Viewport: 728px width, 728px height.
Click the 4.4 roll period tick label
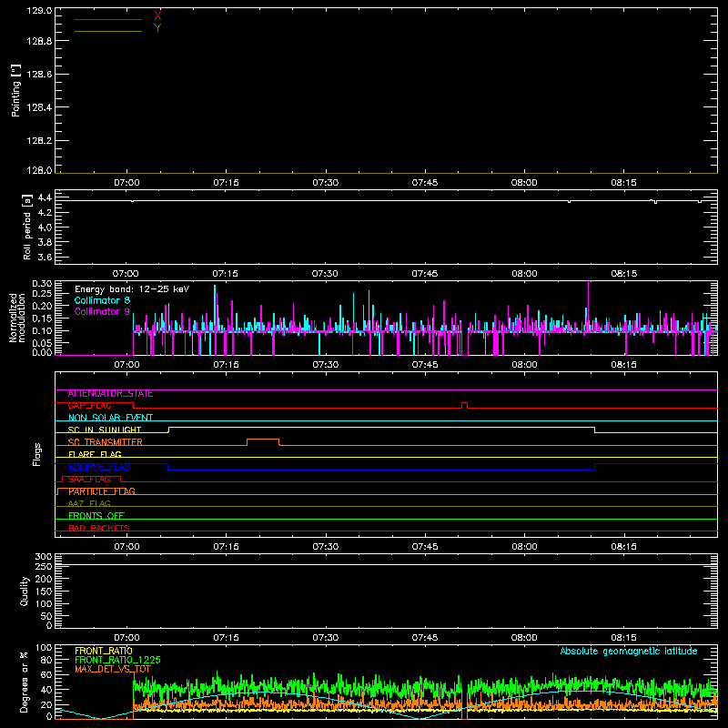coord(45,197)
